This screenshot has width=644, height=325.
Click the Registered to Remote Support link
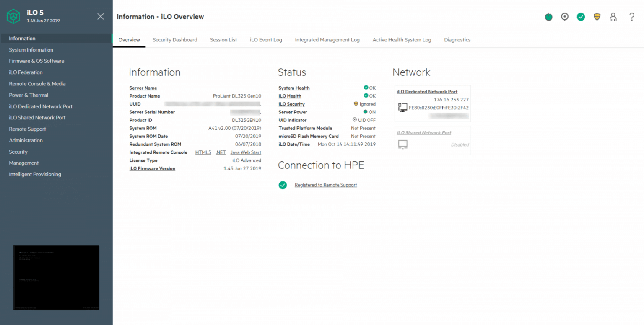point(326,185)
